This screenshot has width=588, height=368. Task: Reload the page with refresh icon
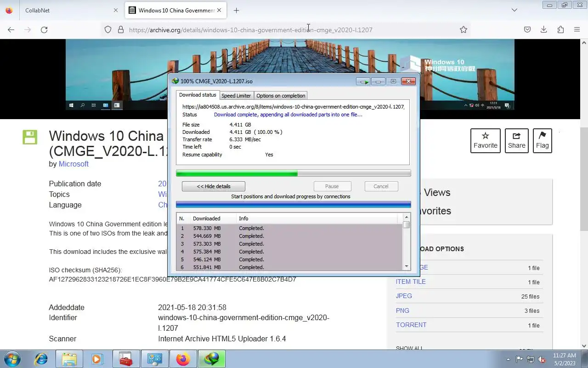[44, 29]
